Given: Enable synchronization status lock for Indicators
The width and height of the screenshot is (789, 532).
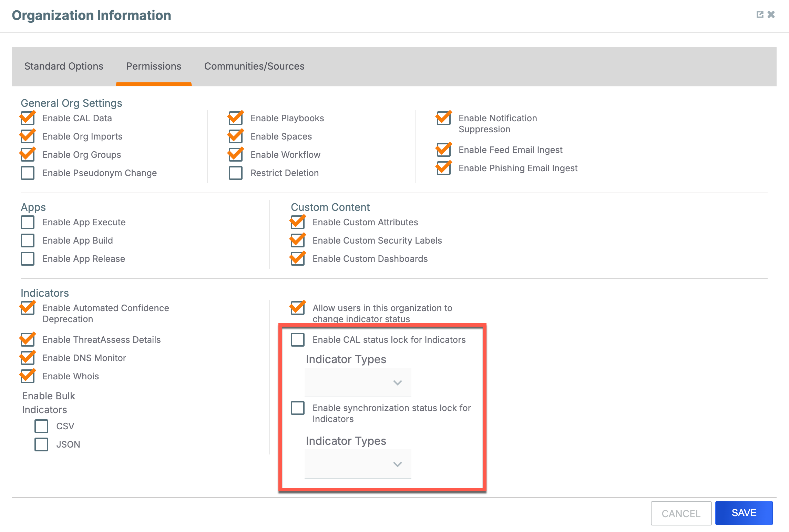Looking at the screenshot, I should click(x=297, y=408).
